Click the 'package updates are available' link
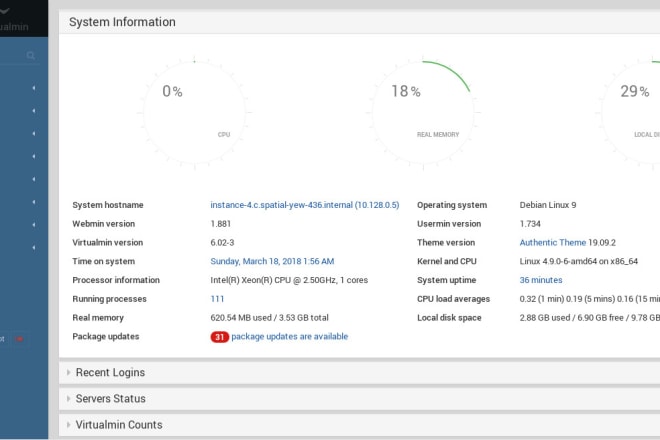The image size is (660, 440). coord(290,336)
